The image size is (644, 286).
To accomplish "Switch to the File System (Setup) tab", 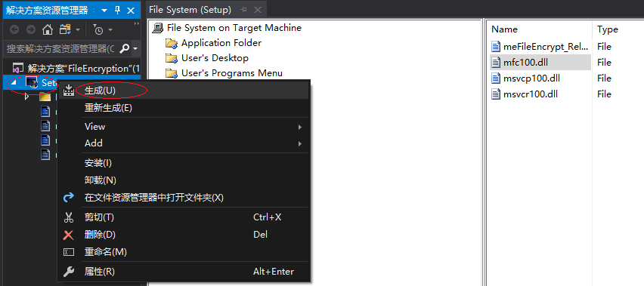I will (190, 9).
